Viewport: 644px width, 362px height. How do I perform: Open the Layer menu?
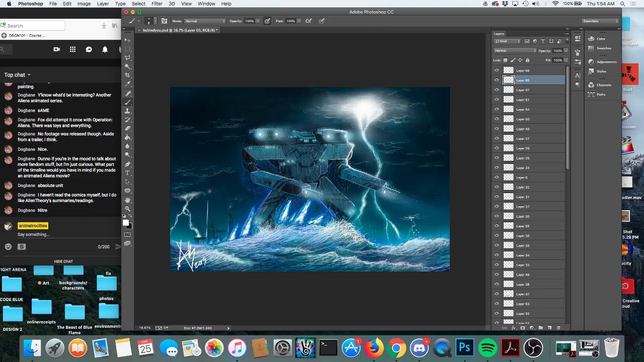(x=103, y=4)
